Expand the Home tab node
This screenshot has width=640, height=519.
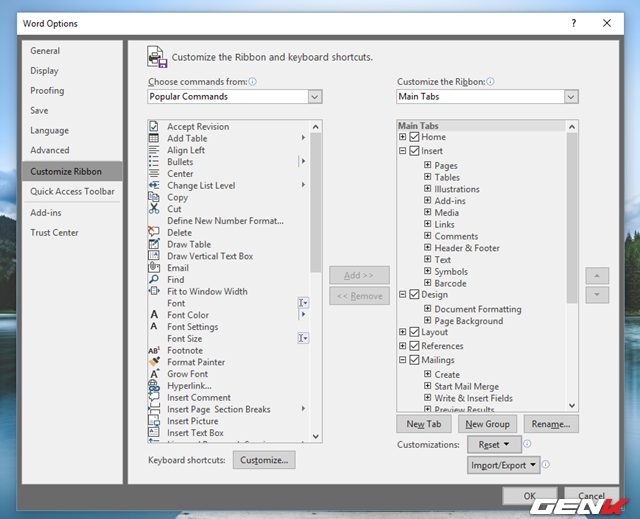[x=402, y=137]
